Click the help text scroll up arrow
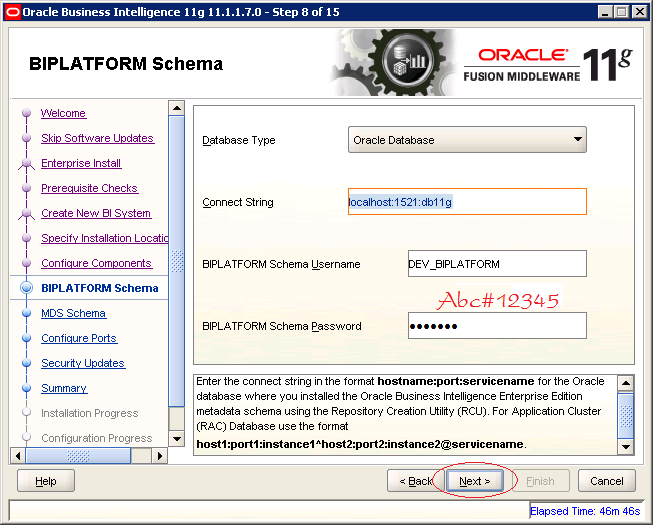653x525 pixels. click(626, 383)
